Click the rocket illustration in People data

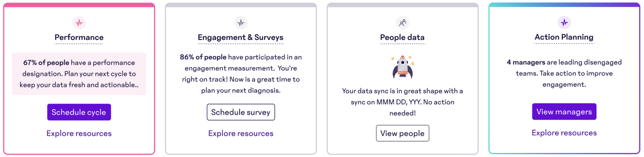point(403,67)
